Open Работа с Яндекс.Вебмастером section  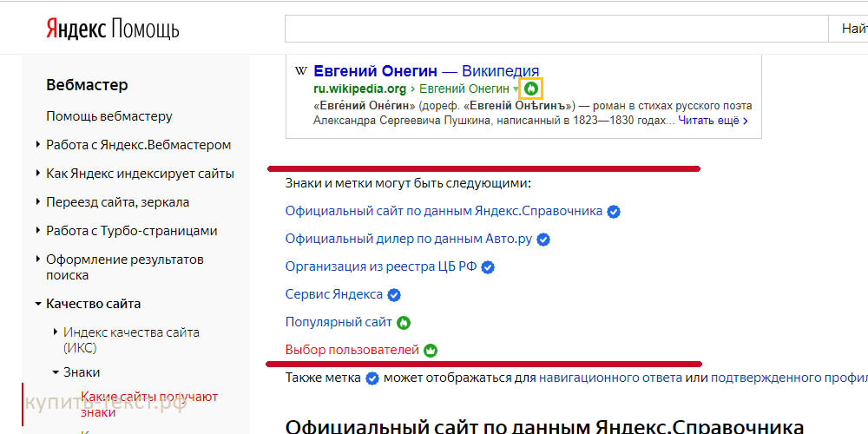(138, 145)
